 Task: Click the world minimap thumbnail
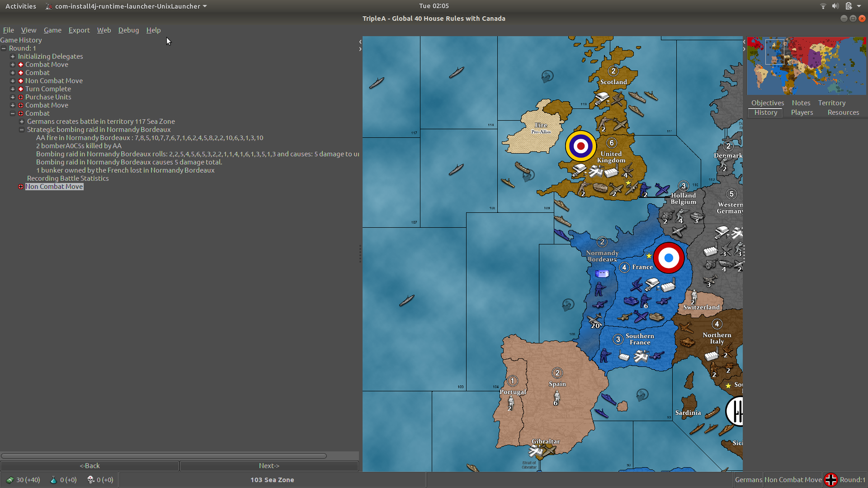coord(806,66)
